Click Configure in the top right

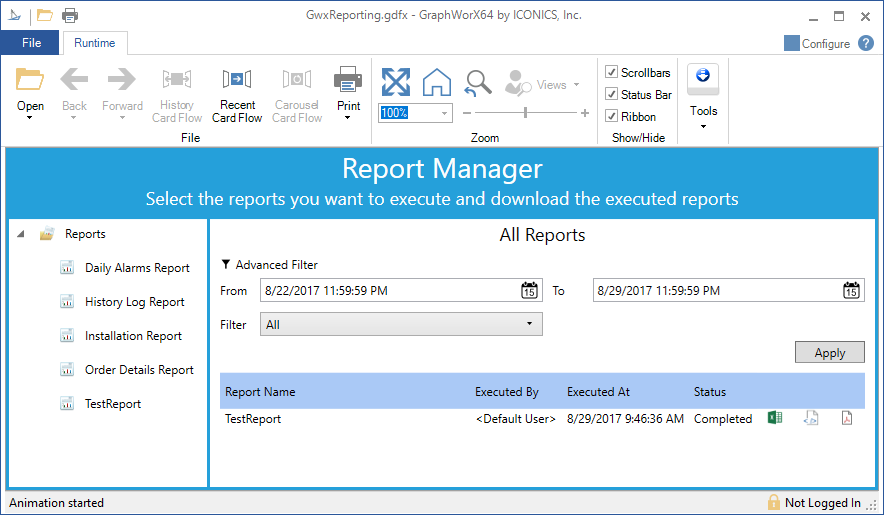point(816,44)
